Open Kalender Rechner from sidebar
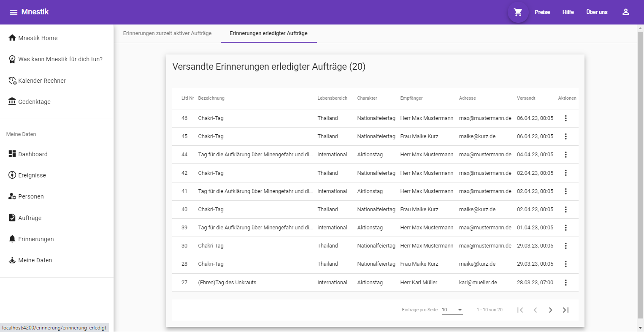This screenshot has height=332, width=644. tap(41, 81)
